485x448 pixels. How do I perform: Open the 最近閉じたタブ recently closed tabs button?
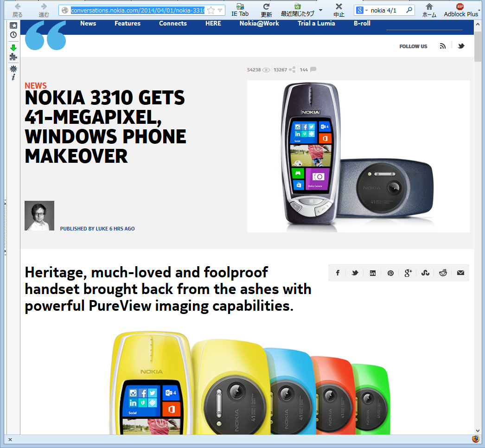pos(297,10)
